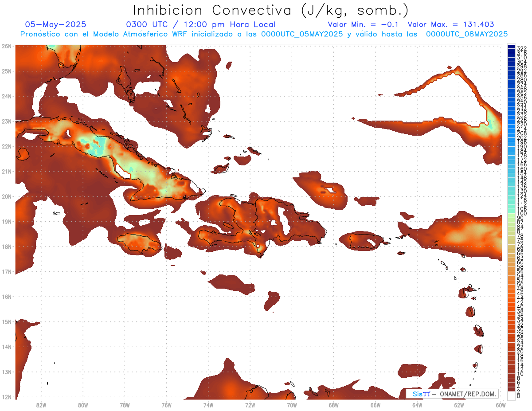Screen dimensions: 532x411
Task: Click the 'Valor Max. = 131.403' text
Action: (x=451, y=24)
